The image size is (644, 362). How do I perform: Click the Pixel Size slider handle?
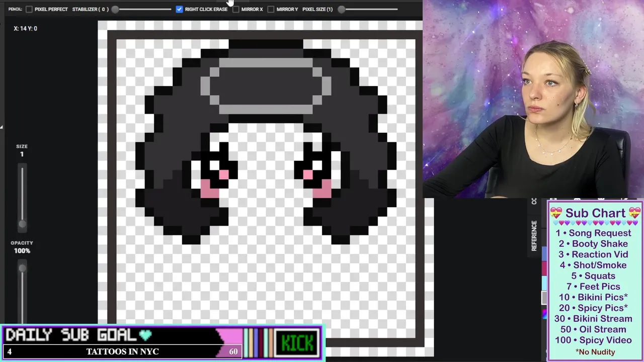[x=342, y=9]
